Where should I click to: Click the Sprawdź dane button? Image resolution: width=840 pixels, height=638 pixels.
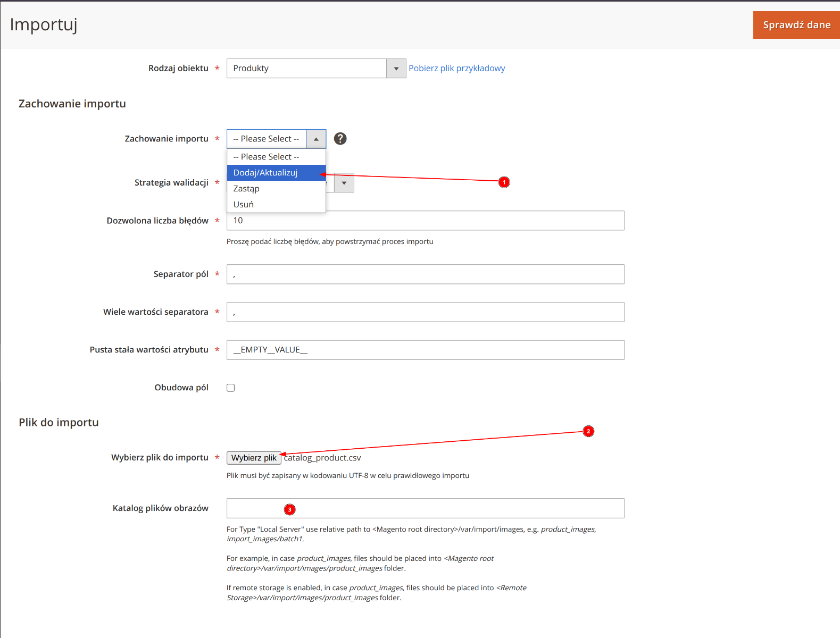click(796, 25)
